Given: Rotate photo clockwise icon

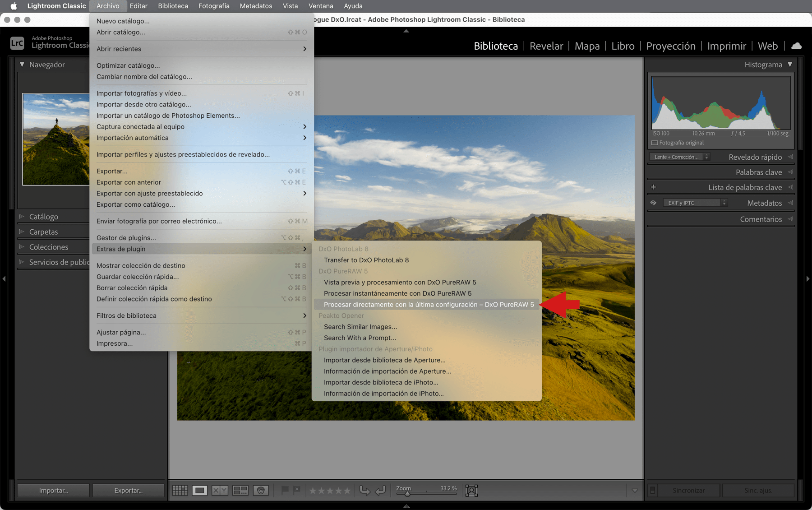Looking at the screenshot, I should tap(380, 490).
